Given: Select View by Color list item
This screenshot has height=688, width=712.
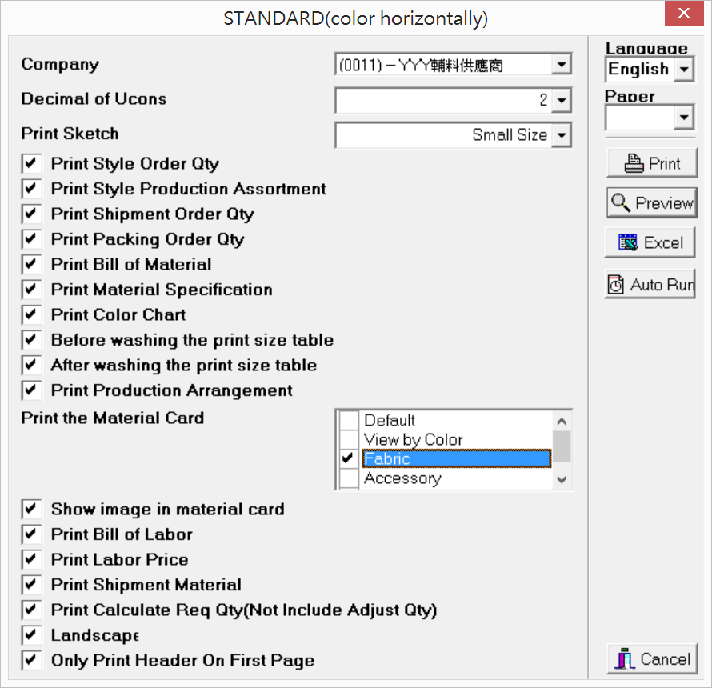Looking at the screenshot, I should (413, 440).
